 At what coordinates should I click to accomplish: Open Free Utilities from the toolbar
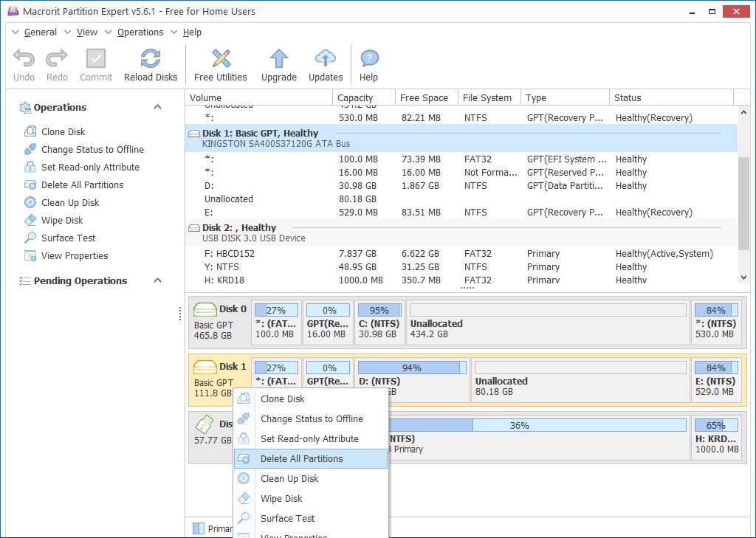pos(220,59)
